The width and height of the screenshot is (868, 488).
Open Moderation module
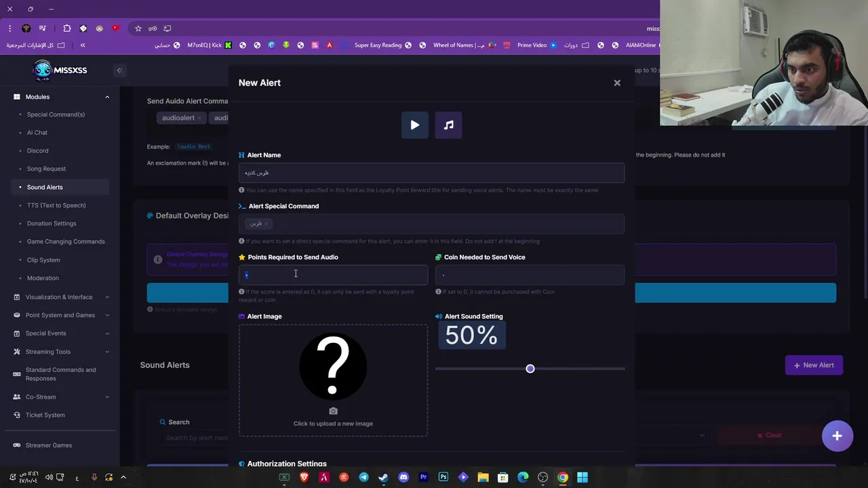(x=43, y=278)
